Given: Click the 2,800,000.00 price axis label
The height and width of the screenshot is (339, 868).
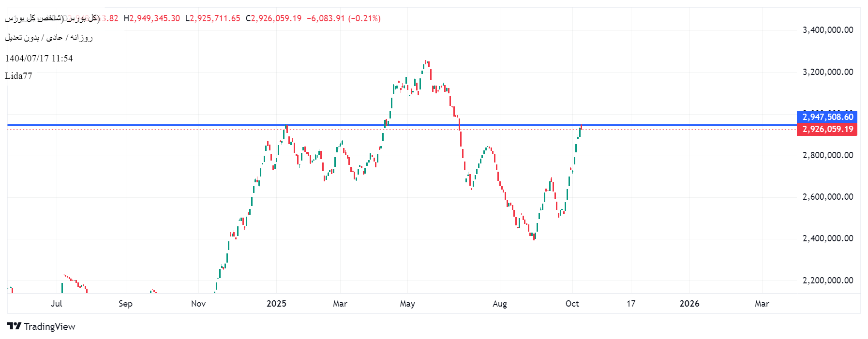Looking at the screenshot, I should tap(827, 155).
